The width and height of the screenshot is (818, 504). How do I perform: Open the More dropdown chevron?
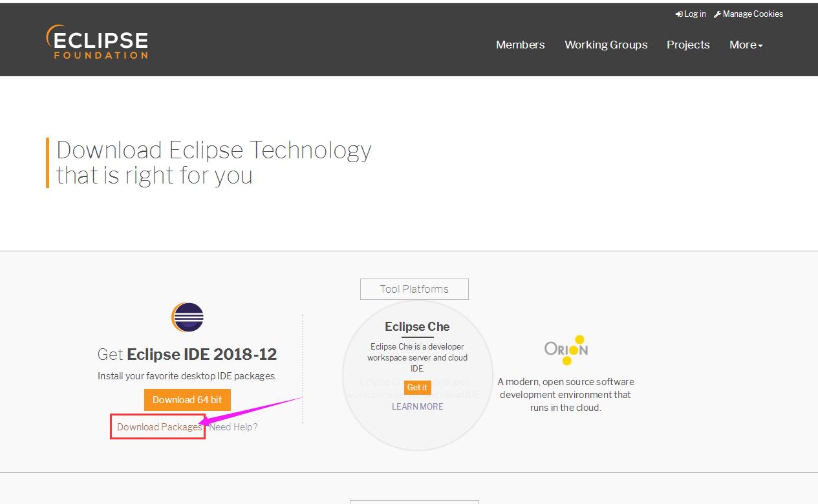tap(761, 45)
